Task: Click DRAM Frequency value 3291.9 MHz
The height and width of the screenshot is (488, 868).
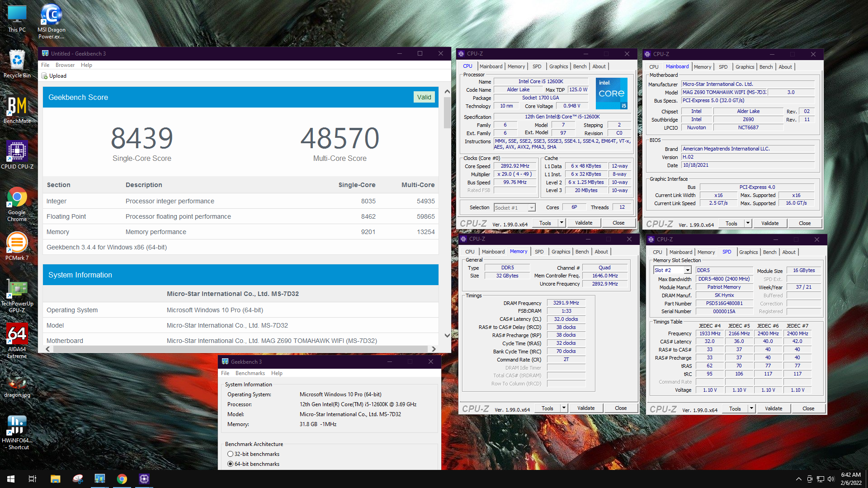Action: 566,303
